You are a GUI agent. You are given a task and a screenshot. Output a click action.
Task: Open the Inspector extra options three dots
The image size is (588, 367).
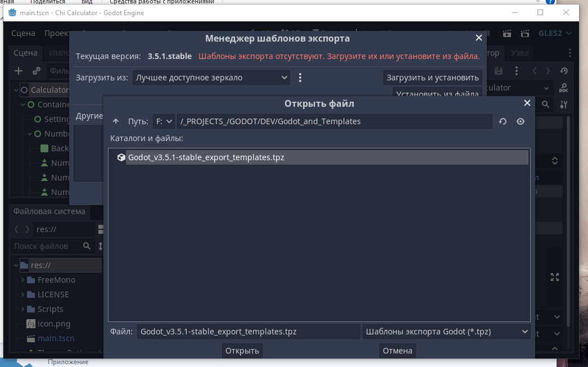(x=517, y=71)
